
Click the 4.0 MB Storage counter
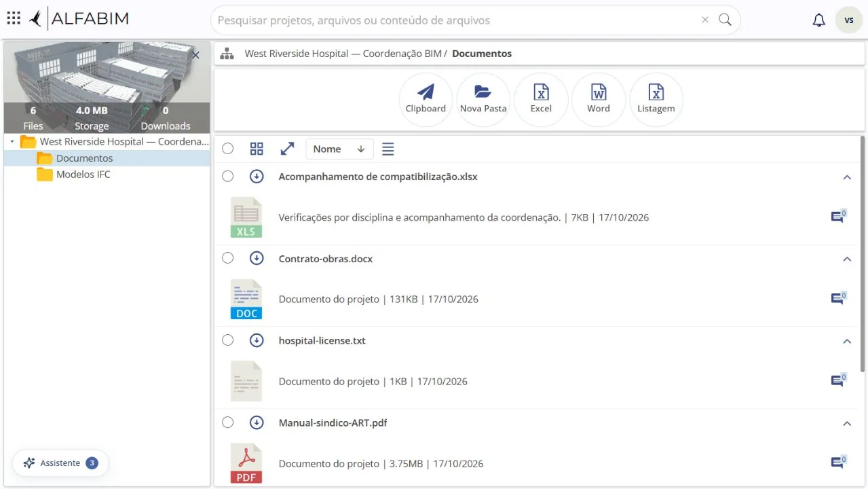coord(92,118)
